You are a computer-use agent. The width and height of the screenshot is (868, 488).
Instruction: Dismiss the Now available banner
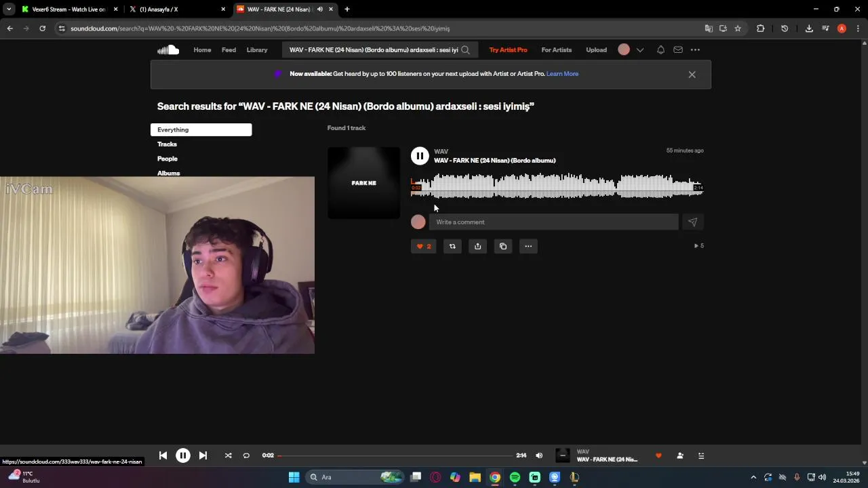tap(692, 75)
